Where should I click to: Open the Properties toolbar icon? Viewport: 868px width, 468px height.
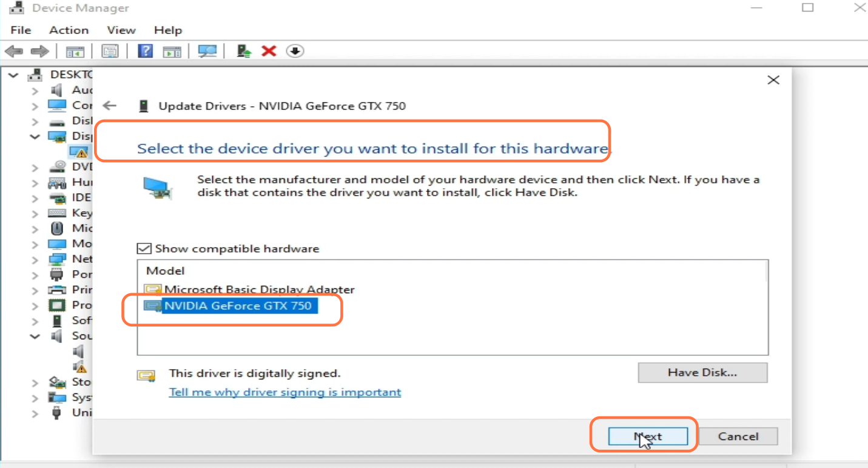[x=110, y=52]
